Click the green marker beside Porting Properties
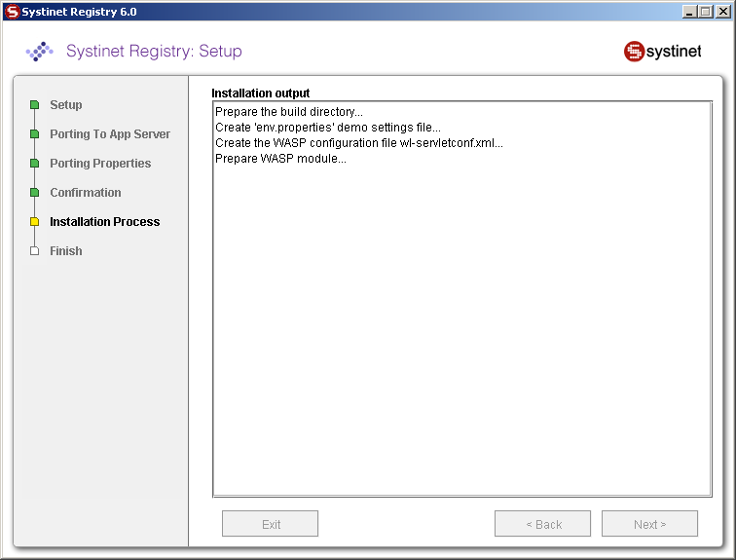Screen dimensions: 736x560 pos(34,163)
